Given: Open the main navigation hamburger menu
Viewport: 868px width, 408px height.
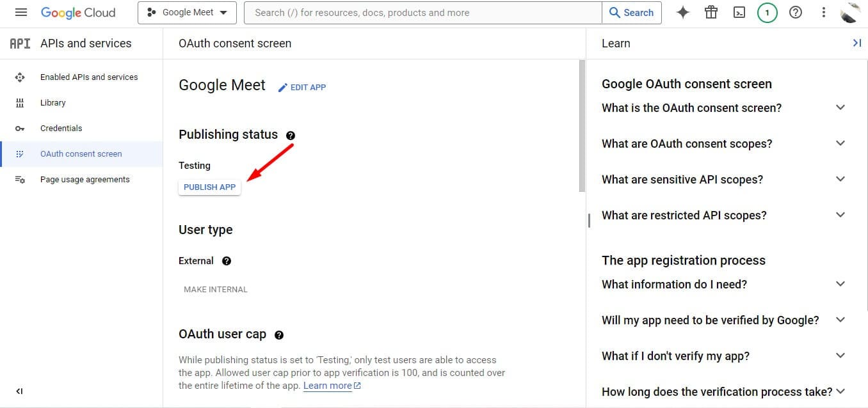Looking at the screenshot, I should tap(20, 13).
